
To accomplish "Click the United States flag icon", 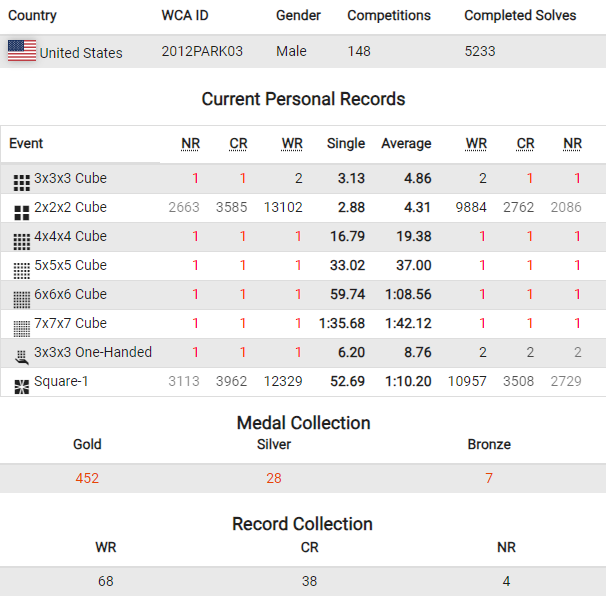I will 22,52.
